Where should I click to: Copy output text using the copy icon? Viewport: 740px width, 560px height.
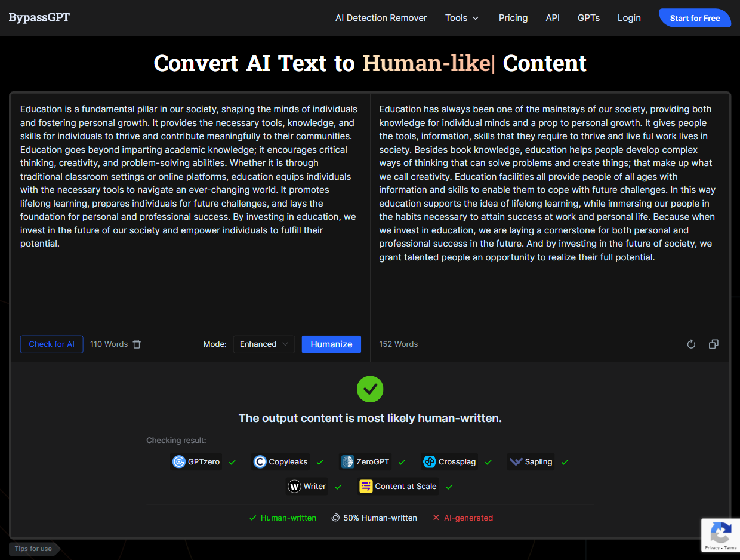713,344
